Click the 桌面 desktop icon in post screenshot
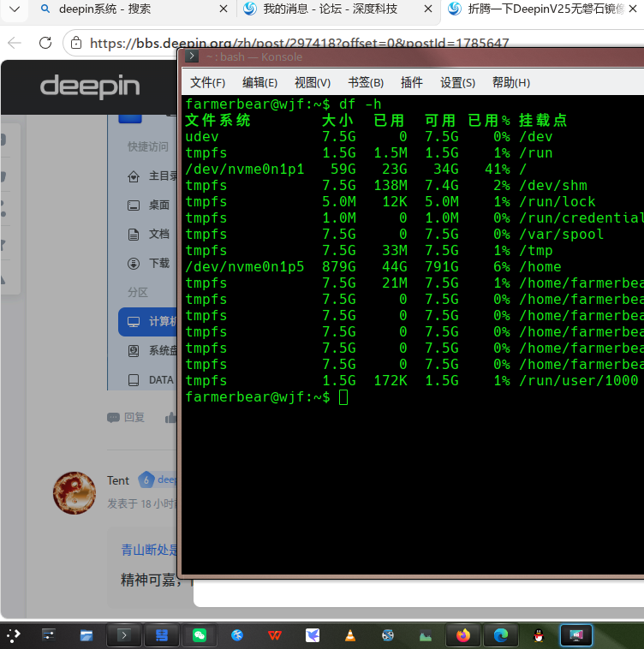 (x=134, y=205)
